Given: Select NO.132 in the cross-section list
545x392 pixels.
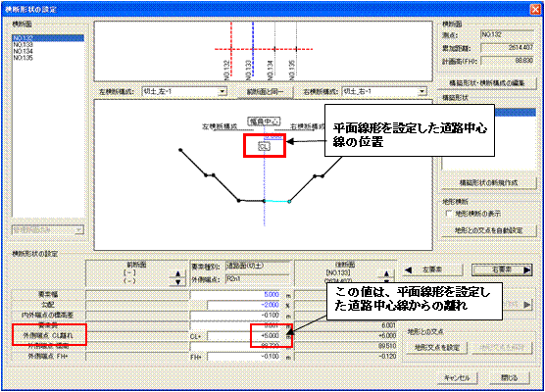Looking at the screenshot, I should click(48, 38).
